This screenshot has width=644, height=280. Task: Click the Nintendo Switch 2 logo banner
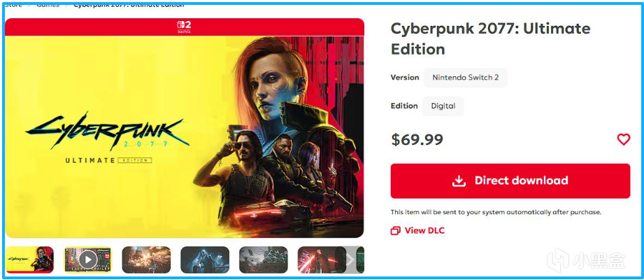[x=185, y=27]
